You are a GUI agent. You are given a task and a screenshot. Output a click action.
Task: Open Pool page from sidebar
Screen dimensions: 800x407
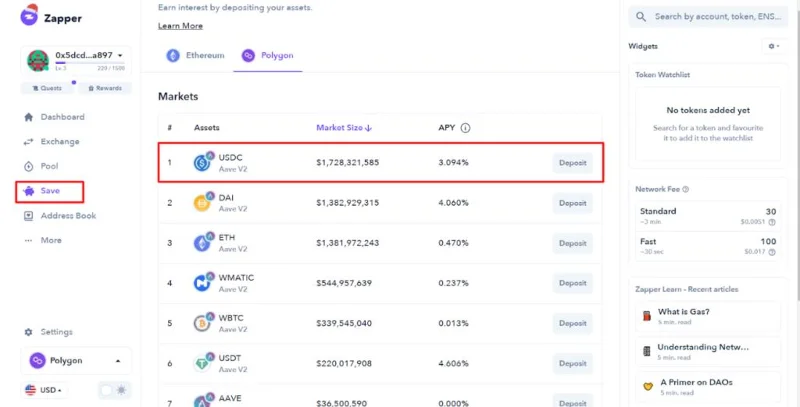click(x=49, y=166)
